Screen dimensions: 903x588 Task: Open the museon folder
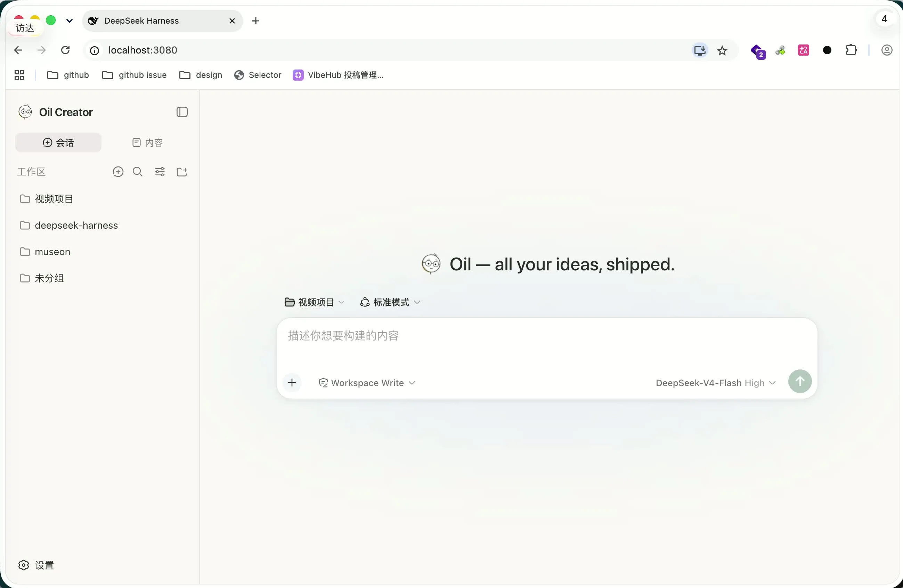103,252
